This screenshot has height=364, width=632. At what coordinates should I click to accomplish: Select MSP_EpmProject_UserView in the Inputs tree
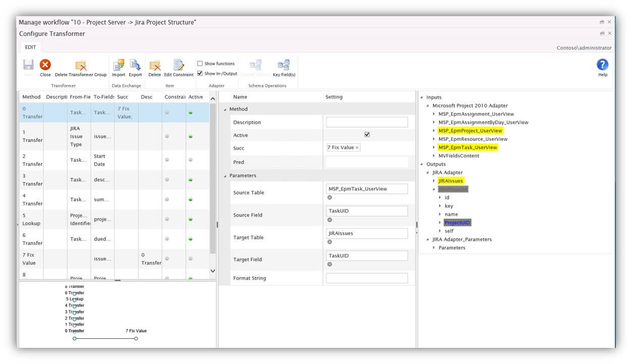[470, 131]
